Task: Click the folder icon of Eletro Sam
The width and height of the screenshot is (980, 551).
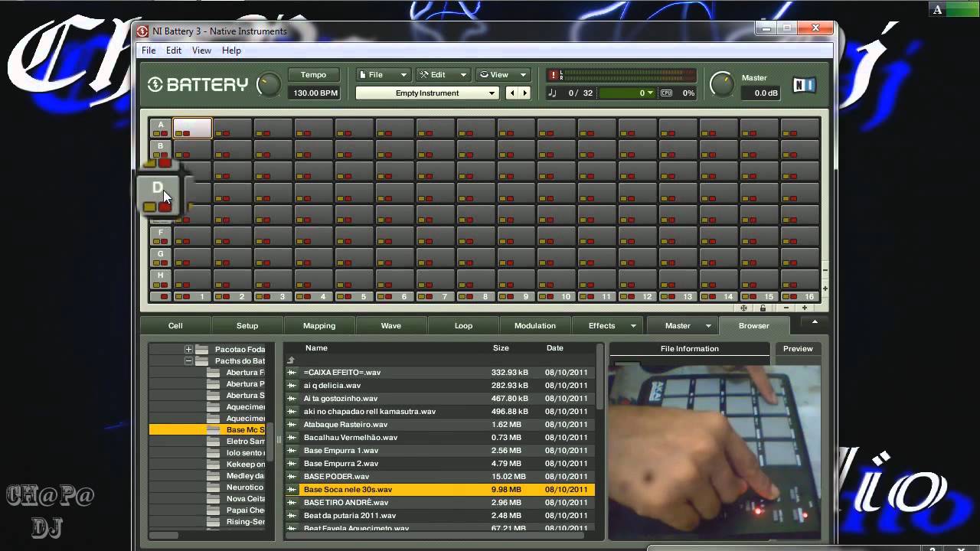Action: 214,442
